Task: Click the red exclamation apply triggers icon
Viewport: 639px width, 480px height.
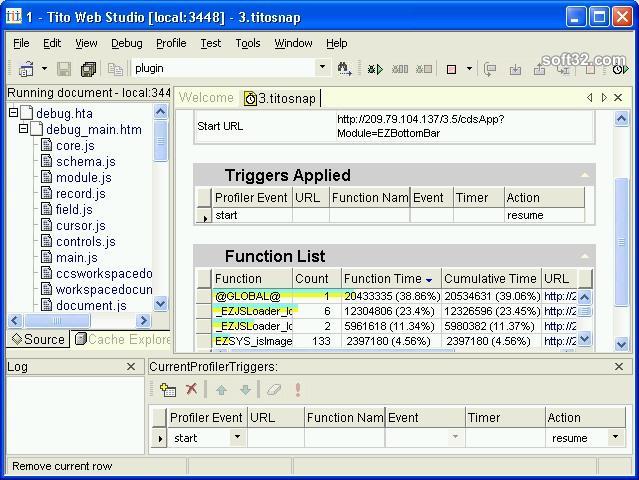Action: coord(298,390)
